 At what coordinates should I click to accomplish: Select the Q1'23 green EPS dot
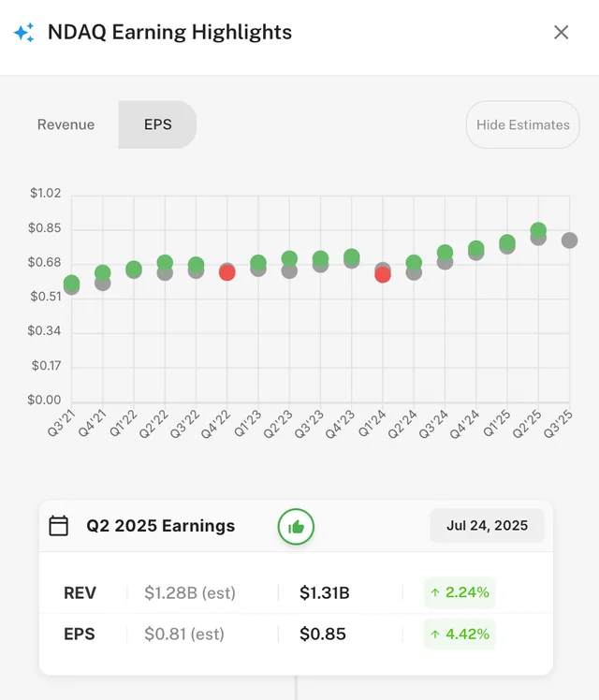pos(258,263)
